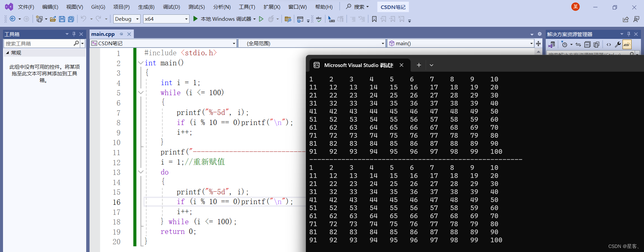Close the main.cpp tab
Screen dimensions: 644x252
129,34
